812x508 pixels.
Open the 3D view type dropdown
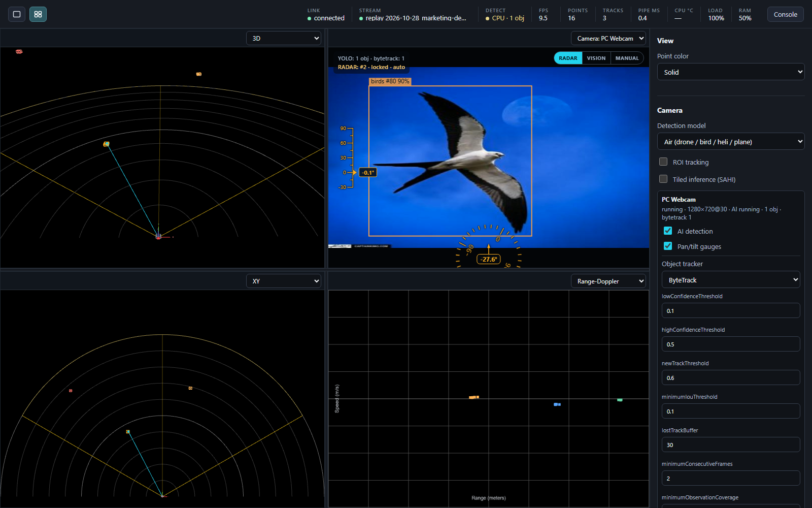284,38
